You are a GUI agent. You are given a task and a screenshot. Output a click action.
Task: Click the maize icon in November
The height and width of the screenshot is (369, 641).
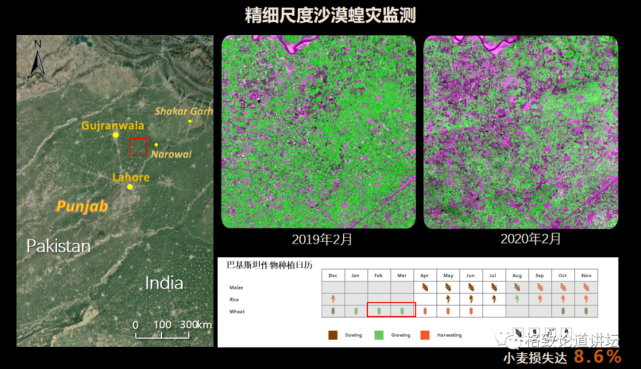586,288
